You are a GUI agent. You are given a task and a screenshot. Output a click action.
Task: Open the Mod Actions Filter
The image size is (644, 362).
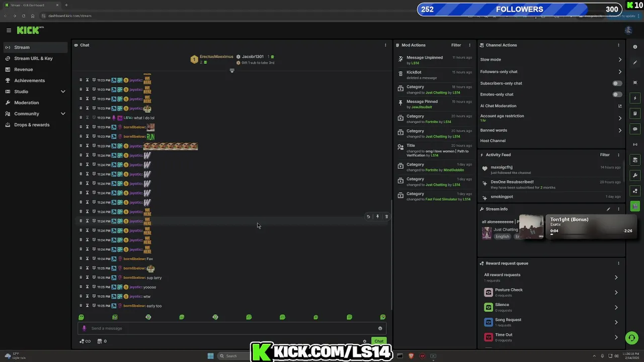click(x=456, y=45)
